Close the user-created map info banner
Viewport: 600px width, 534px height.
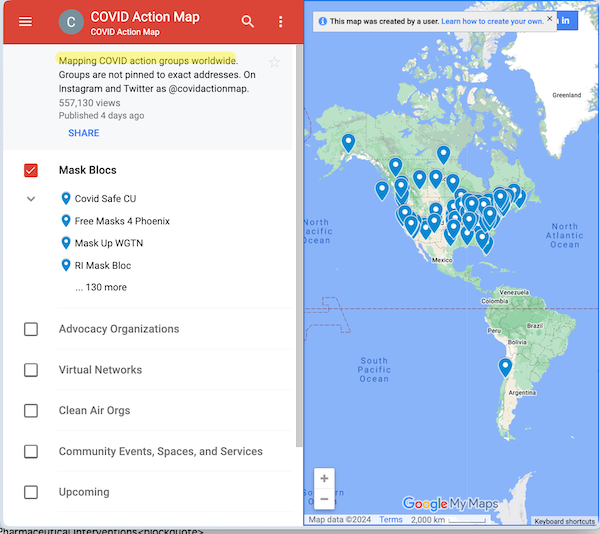[549, 19]
